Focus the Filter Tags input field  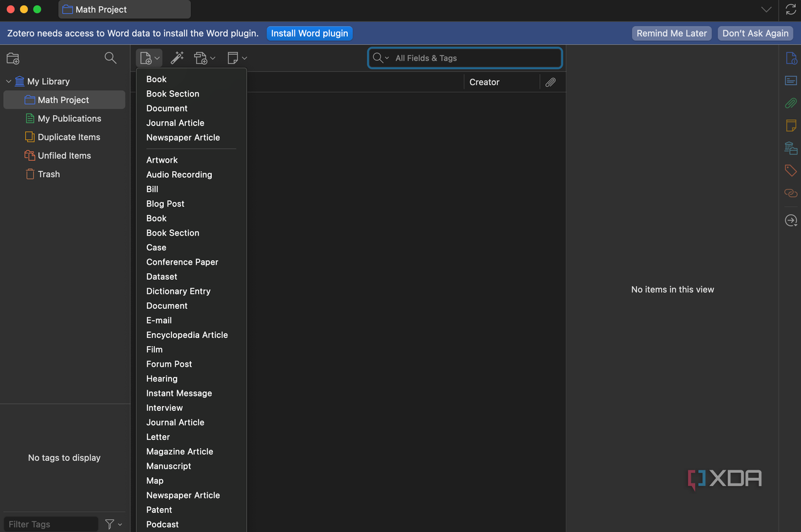click(51, 524)
